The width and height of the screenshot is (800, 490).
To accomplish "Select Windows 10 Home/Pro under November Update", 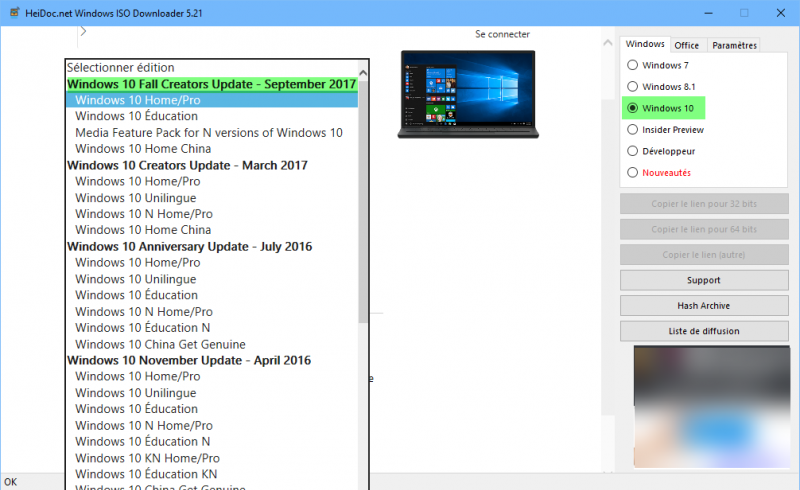I will pyautogui.click(x=212, y=376).
